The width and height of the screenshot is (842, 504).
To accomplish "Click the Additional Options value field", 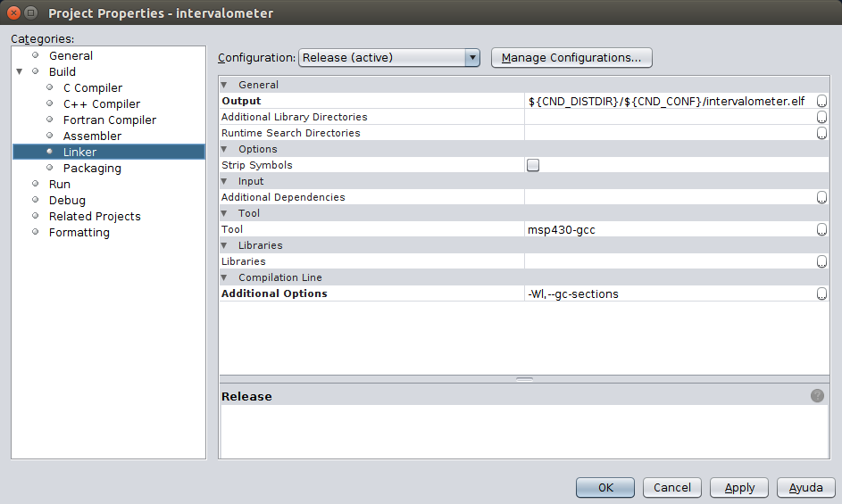I will (668, 294).
